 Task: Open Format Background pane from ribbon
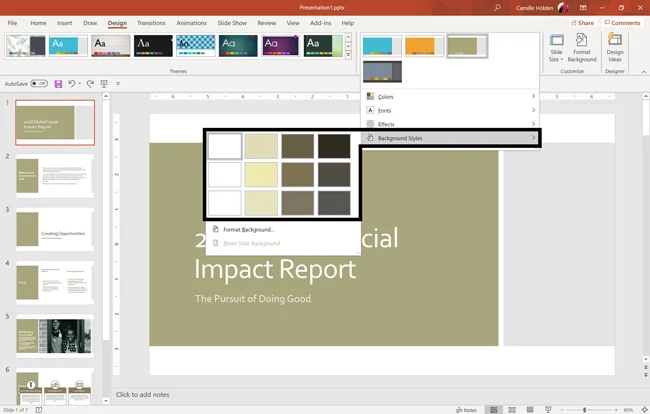[582, 48]
